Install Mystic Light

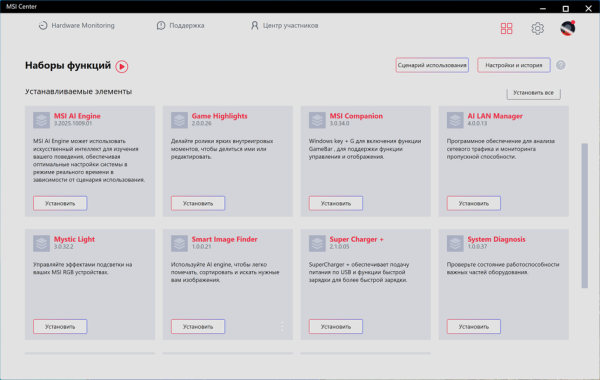click(60, 326)
